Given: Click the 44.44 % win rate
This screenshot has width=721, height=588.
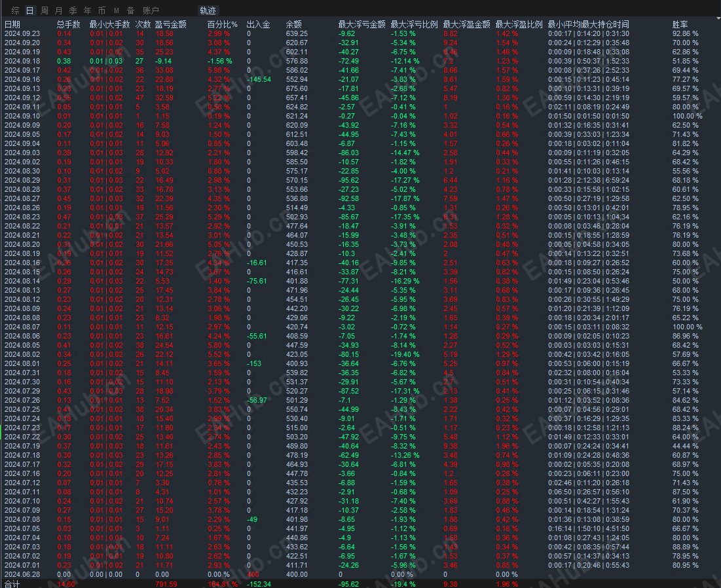Looking at the screenshot, I should click(685, 447).
